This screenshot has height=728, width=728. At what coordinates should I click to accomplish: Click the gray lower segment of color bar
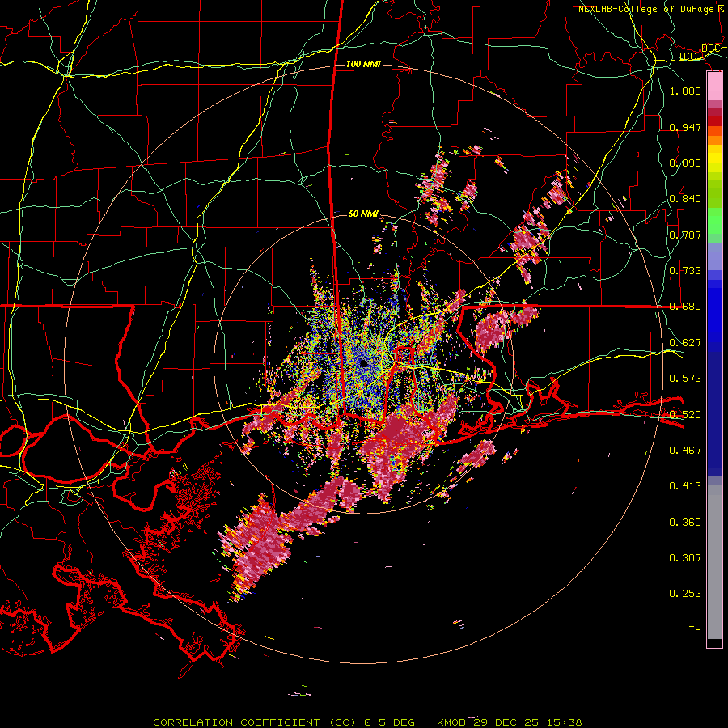click(714, 562)
